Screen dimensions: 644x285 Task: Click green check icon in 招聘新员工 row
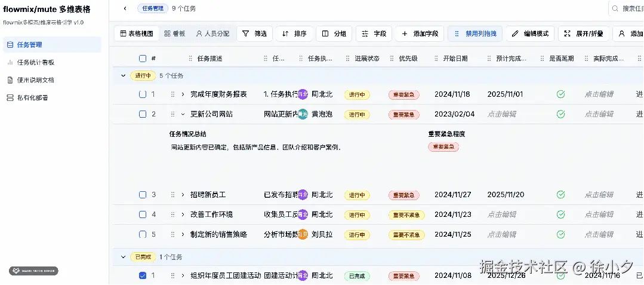560,195
